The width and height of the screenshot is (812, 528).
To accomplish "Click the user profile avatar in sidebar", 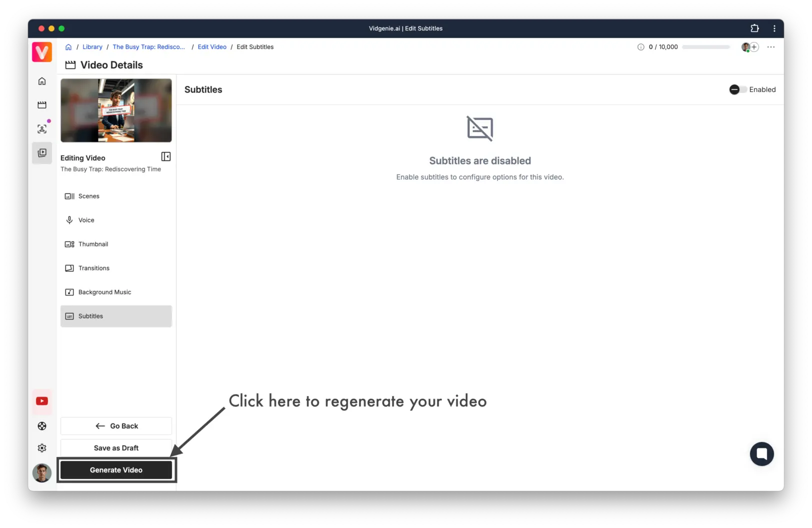I will click(x=42, y=473).
